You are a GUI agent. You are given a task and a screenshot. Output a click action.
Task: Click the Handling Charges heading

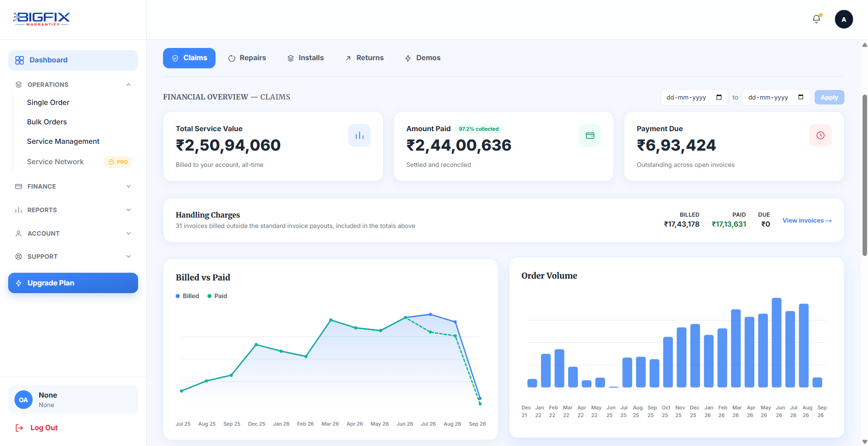point(208,215)
